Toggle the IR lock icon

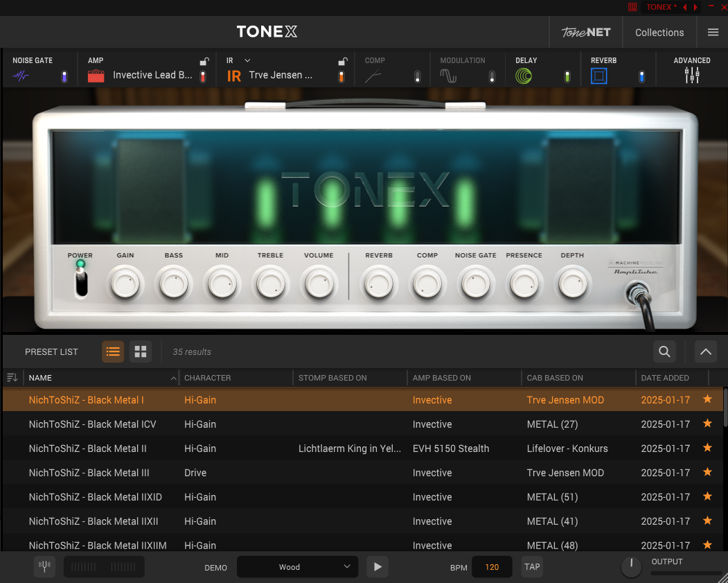coord(343,61)
